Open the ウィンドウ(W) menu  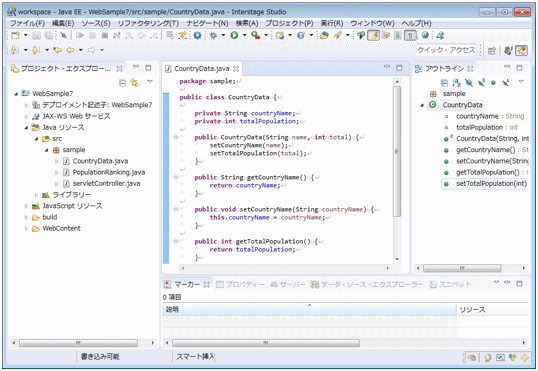[372, 23]
